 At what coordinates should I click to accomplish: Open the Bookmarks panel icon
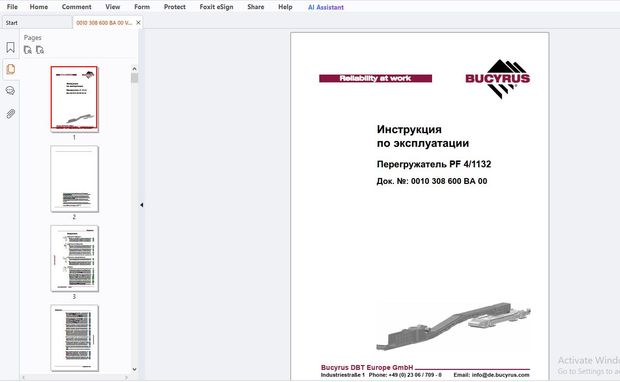coord(11,48)
